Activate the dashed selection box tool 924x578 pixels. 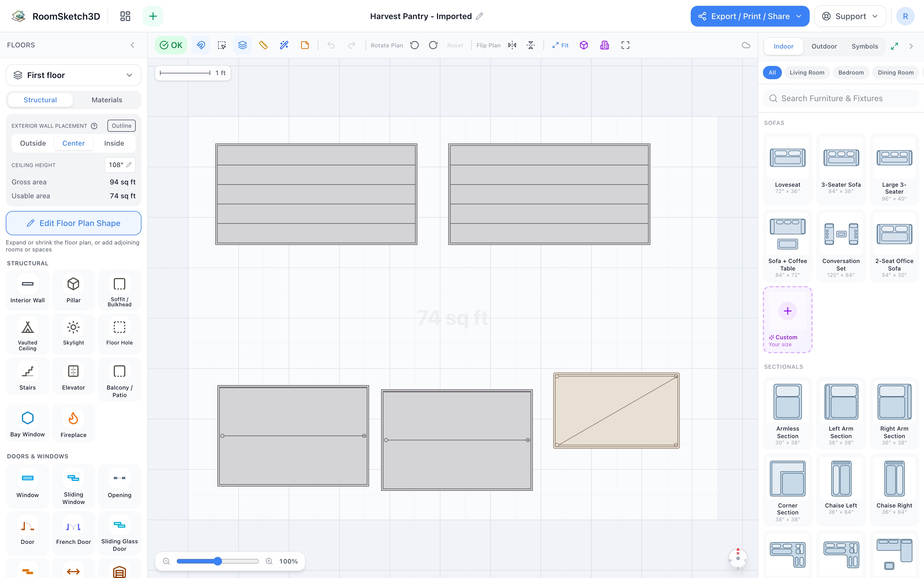(222, 45)
